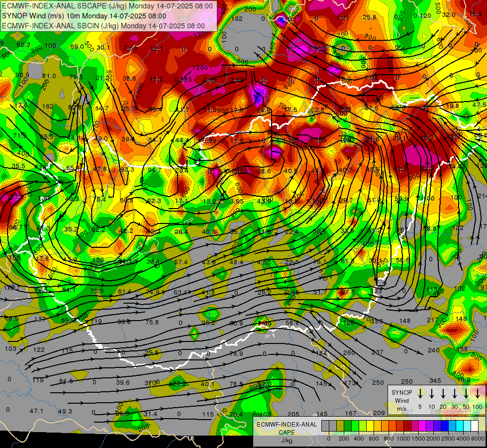Click the map value 51.7
The image size is (487, 448).
point(320,292)
